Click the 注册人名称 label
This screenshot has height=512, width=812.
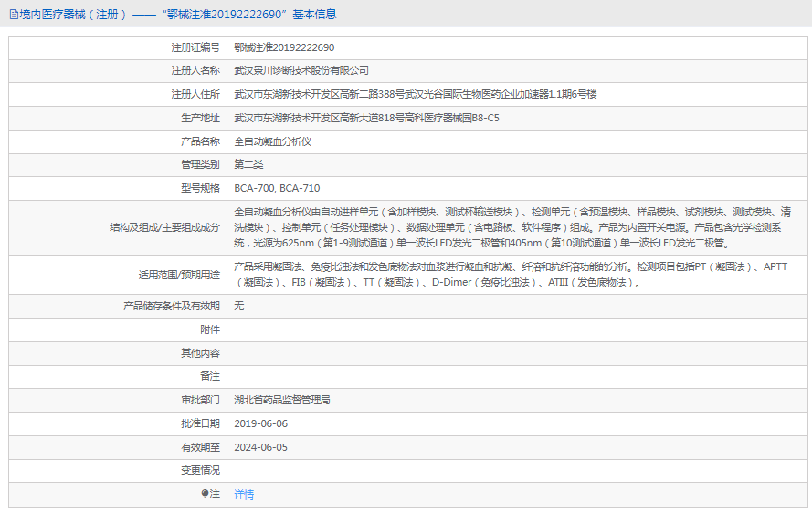(195, 70)
